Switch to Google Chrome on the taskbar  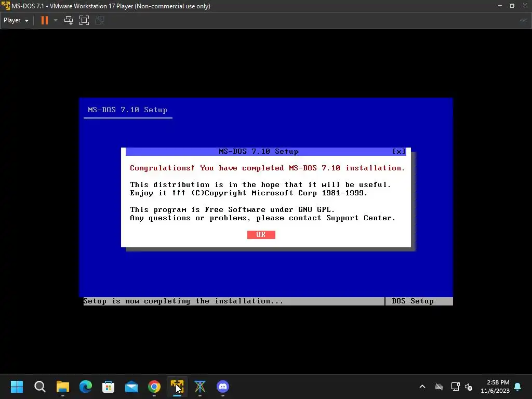tap(154, 387)
